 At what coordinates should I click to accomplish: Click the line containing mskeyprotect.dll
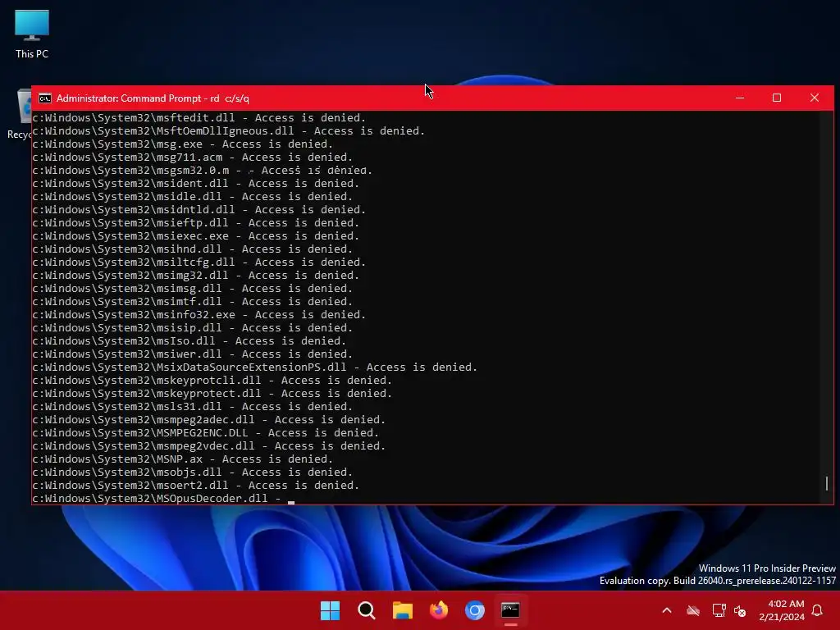click(212, 393)
